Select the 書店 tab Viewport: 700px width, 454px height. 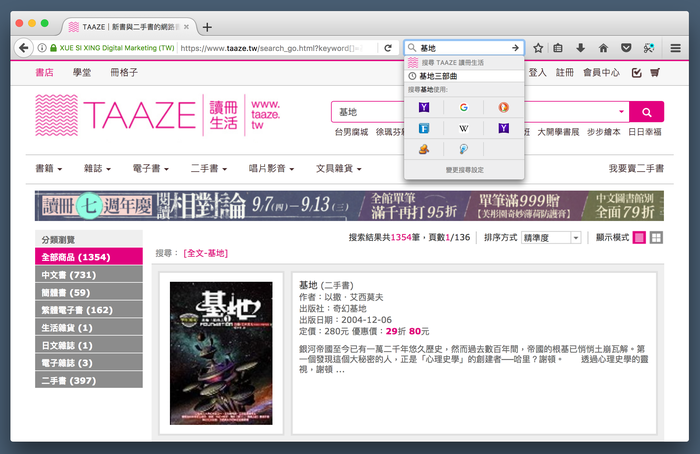[x=45, y=72]
